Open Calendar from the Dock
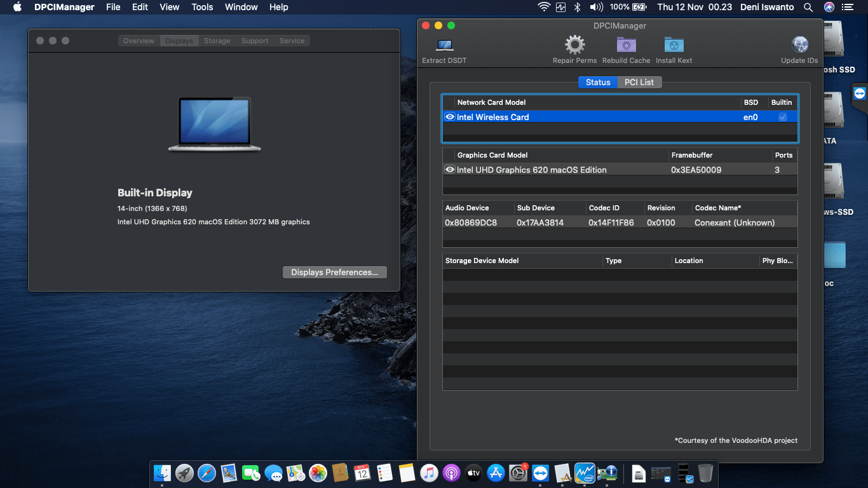The height and width of the screenshot is (488, 868). 362,473
